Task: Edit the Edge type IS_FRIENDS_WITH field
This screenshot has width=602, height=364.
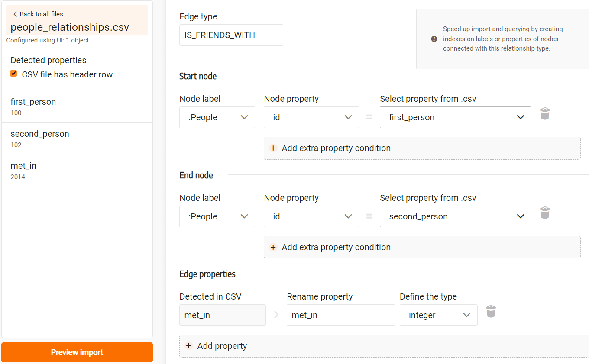Action: 231,35
